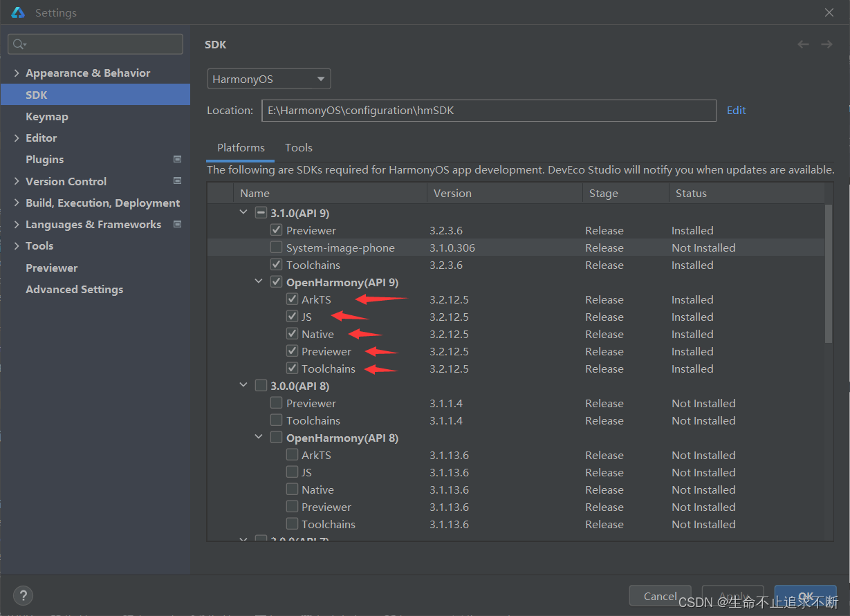Screen dimensions: 850x616
Task: Click the Edit link next to Location
Action: (736, 110)
